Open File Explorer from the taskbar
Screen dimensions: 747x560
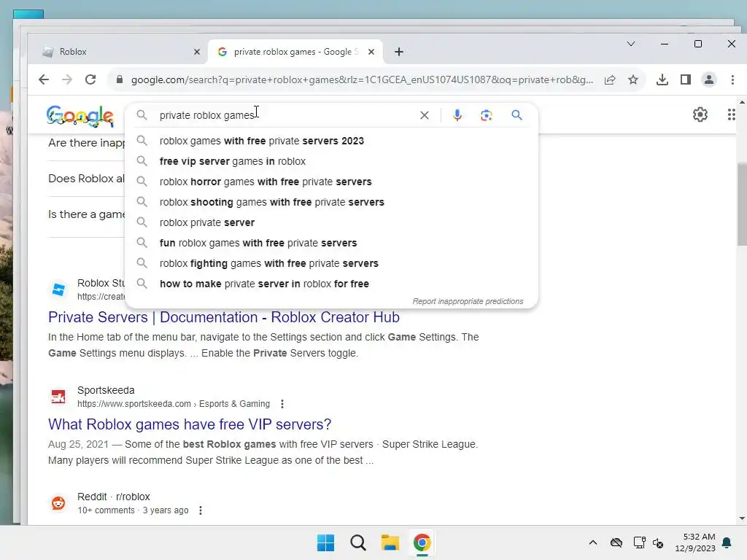[x=390, y=542]
